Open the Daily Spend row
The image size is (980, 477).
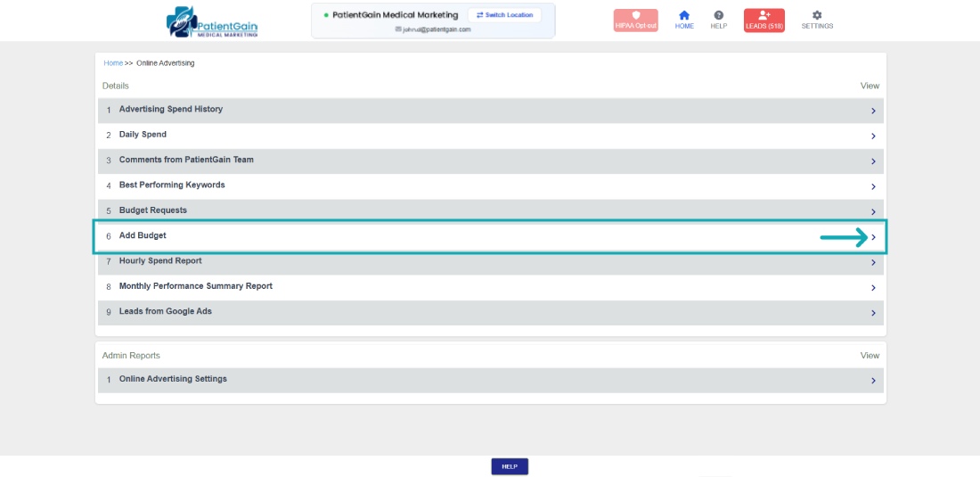pyautogui.click(x=143, y=135)
